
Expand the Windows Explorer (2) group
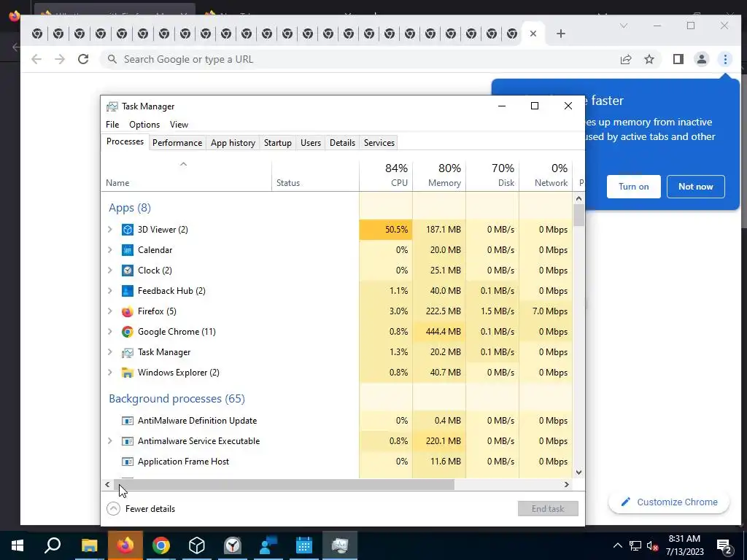click(110, 373)
